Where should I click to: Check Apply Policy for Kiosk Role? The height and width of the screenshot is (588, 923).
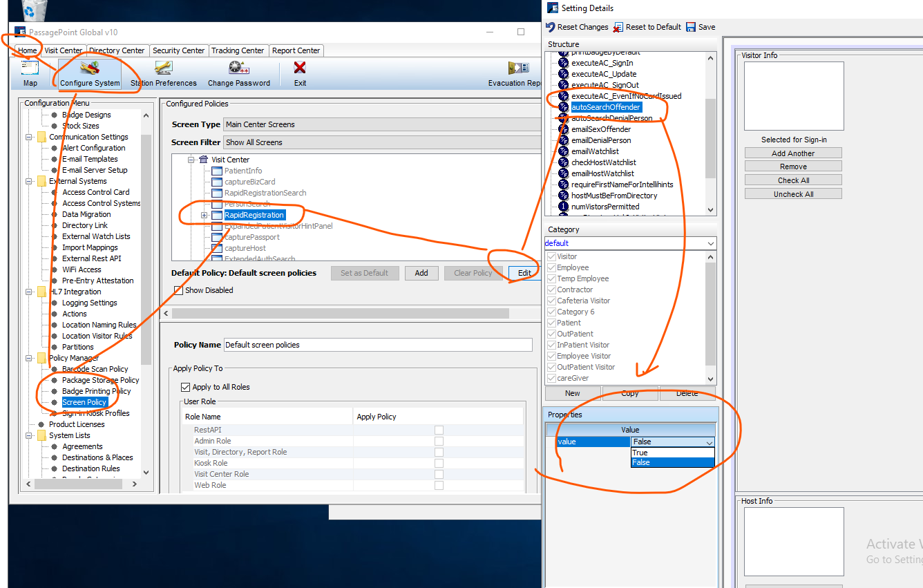tap(439, 463)
